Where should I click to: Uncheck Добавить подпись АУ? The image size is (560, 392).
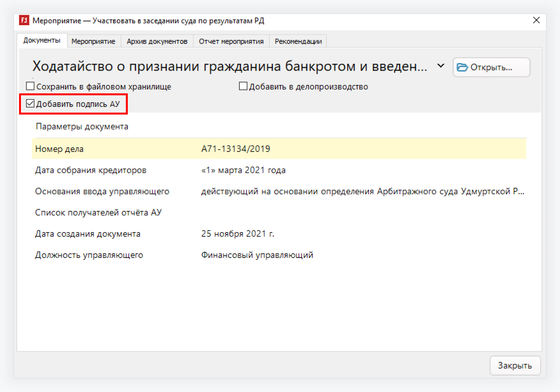point(30,104)
